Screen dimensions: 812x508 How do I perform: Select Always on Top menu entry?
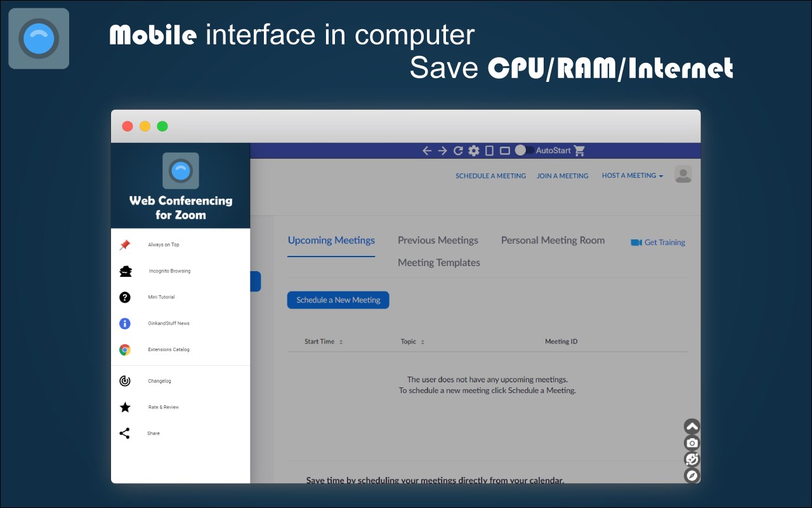pyautogui.click(x=164, y=244)
